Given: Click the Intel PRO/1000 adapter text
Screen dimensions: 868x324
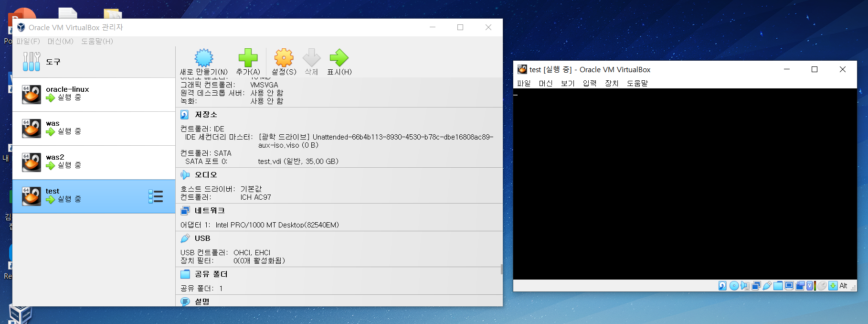Looking at the screenshot, I should pyautogui.click(x=277, y=225).
